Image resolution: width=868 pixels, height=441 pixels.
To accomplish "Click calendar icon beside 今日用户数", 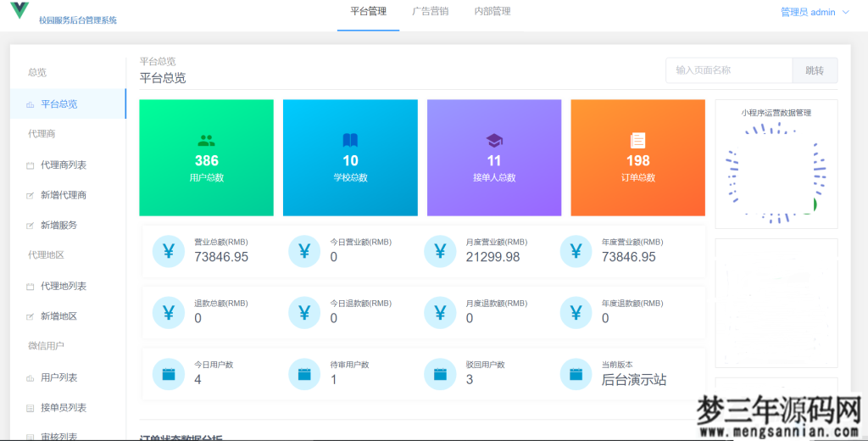I will click(x=169, y=374).
